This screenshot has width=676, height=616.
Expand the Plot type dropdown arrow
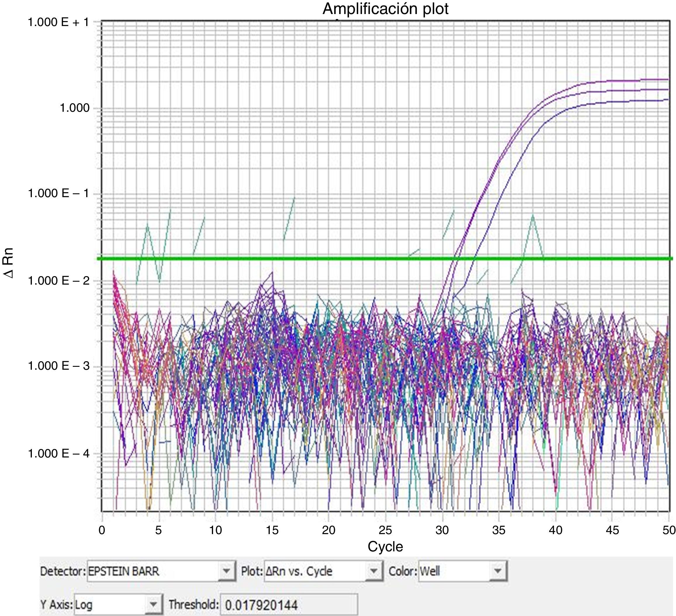click(374, 571)
